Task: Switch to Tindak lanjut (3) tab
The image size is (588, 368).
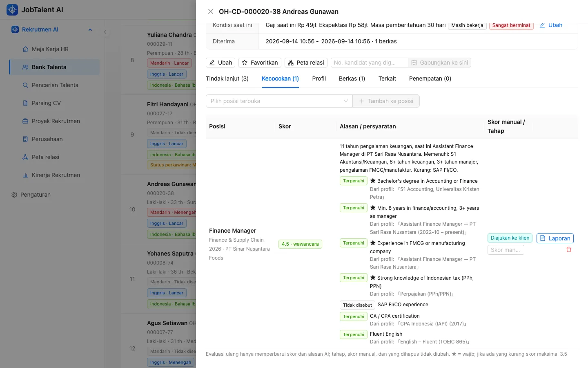Action: coord(227,79)
